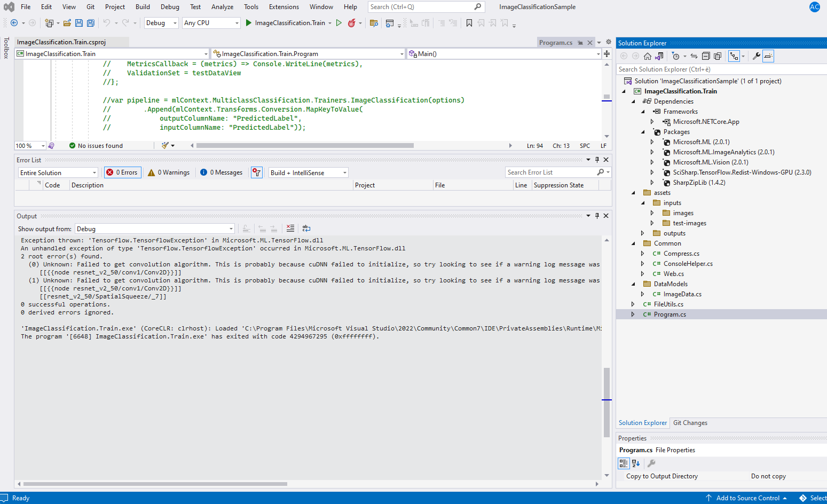The image size is (827, 504).
Task: Sync Solution Explorer with active document
Action: click(x=695, y=56)
